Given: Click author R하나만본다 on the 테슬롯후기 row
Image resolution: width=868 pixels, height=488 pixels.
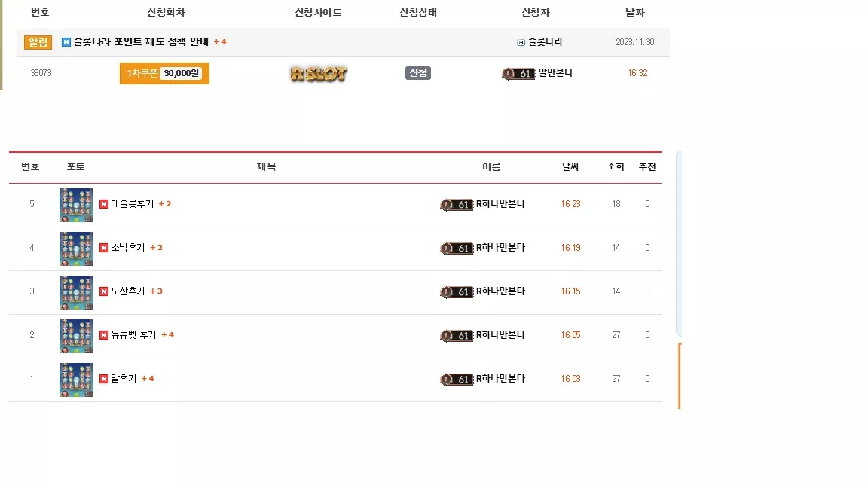Looking at the screenshot, I should 500,203.
